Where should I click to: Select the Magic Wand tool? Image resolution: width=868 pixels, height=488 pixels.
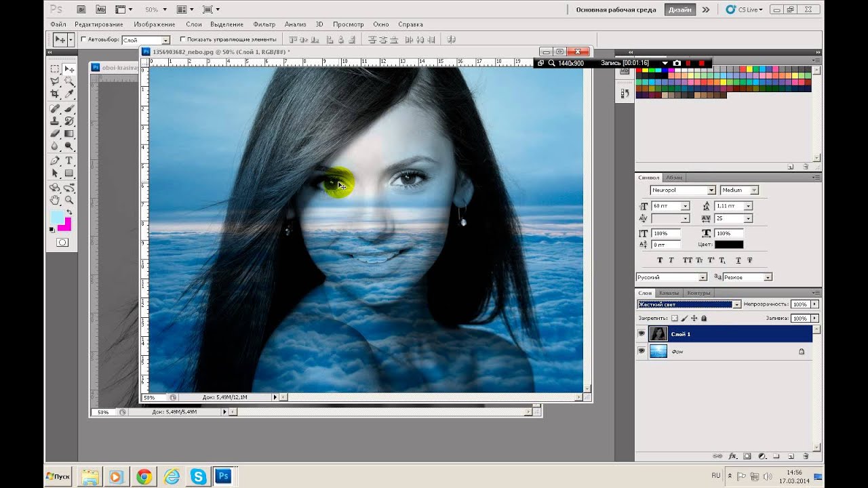68,81
